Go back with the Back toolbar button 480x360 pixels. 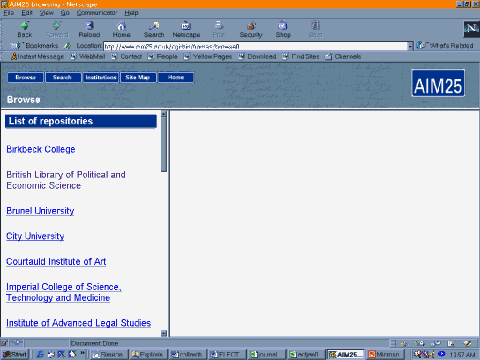25,29
